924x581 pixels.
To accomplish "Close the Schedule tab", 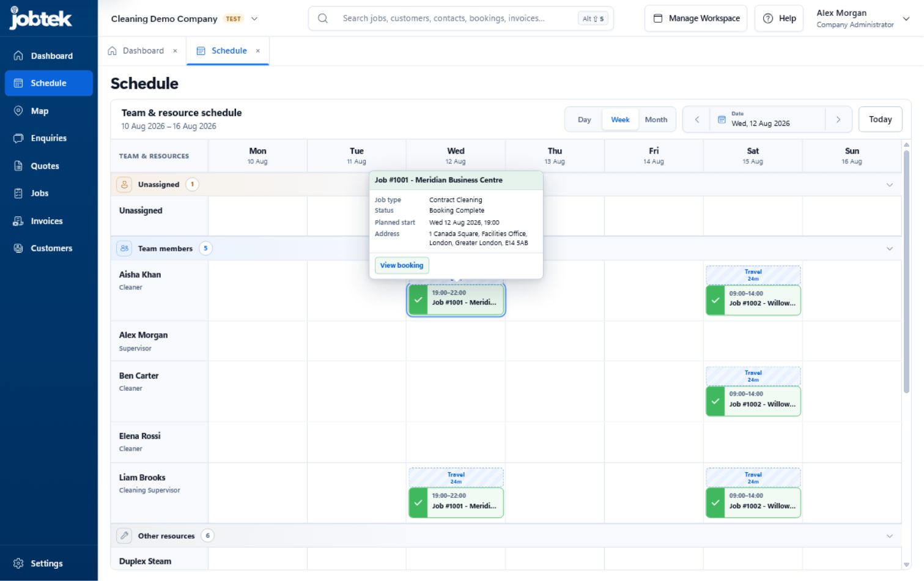I will (258, 51).
